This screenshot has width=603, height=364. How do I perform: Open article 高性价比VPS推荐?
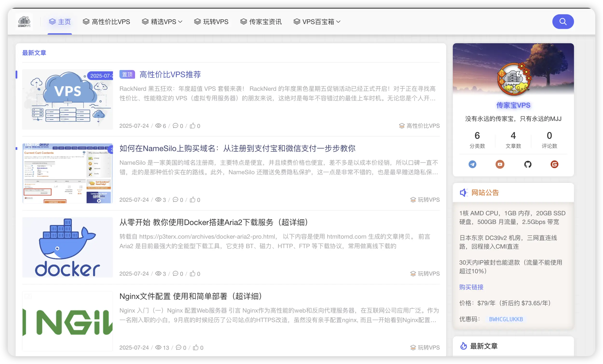pos(170,74)
